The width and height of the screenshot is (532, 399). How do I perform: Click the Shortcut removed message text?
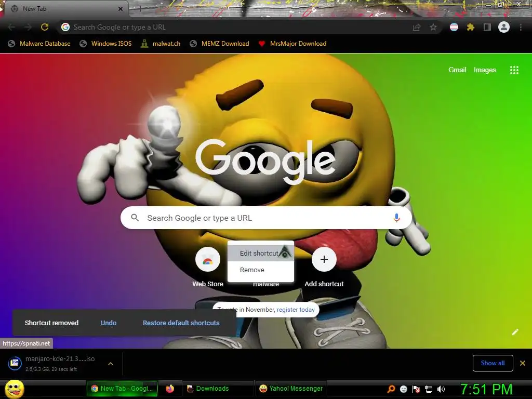pos(51,323)
